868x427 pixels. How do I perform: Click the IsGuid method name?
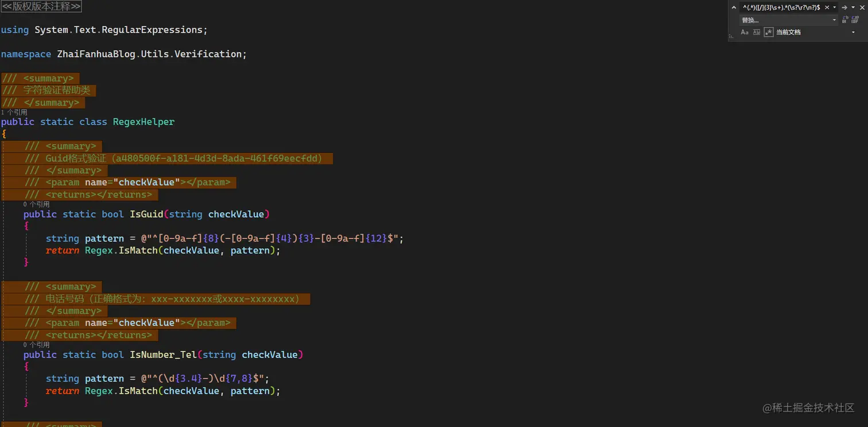pyautogui.click(x=146, y=214)
